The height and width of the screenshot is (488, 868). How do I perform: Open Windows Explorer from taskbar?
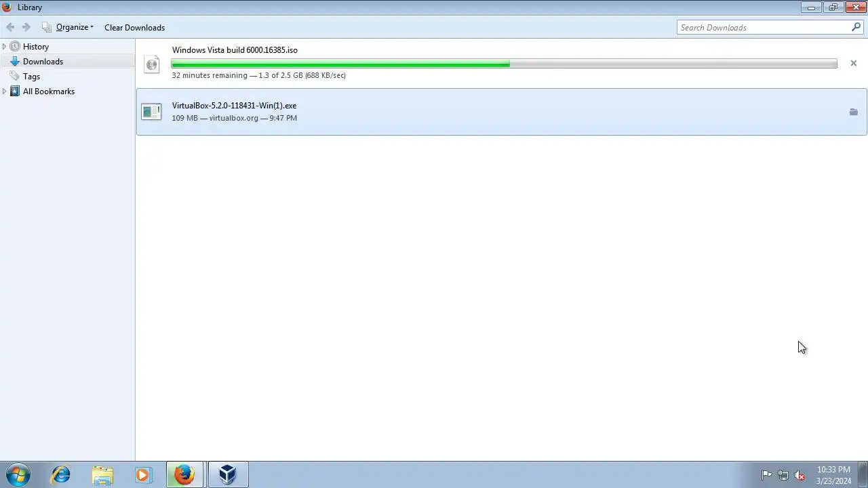coord(102,474)
